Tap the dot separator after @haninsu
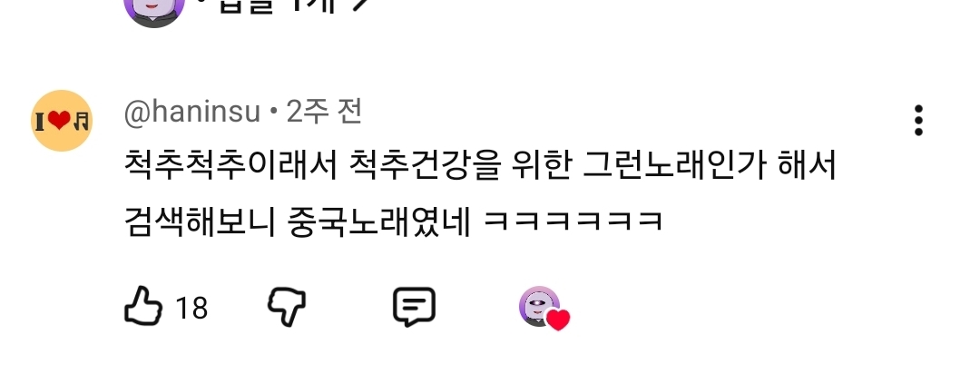 [273, 113]
